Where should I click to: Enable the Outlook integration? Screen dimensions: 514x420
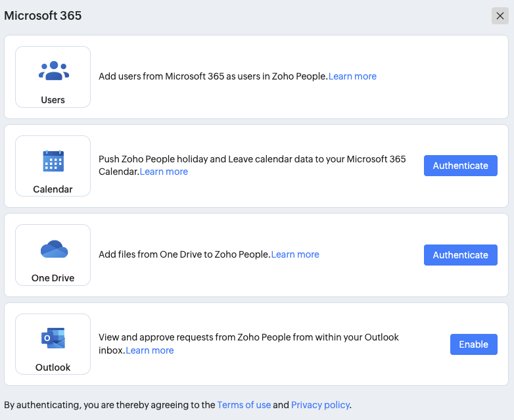click(473, 344)
